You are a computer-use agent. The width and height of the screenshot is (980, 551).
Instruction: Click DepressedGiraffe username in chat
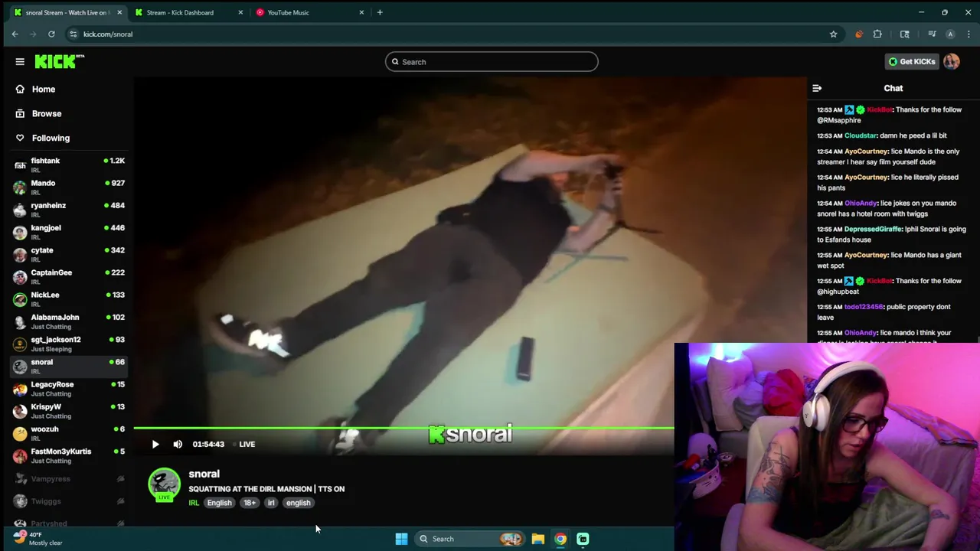[x=873, y=229]
